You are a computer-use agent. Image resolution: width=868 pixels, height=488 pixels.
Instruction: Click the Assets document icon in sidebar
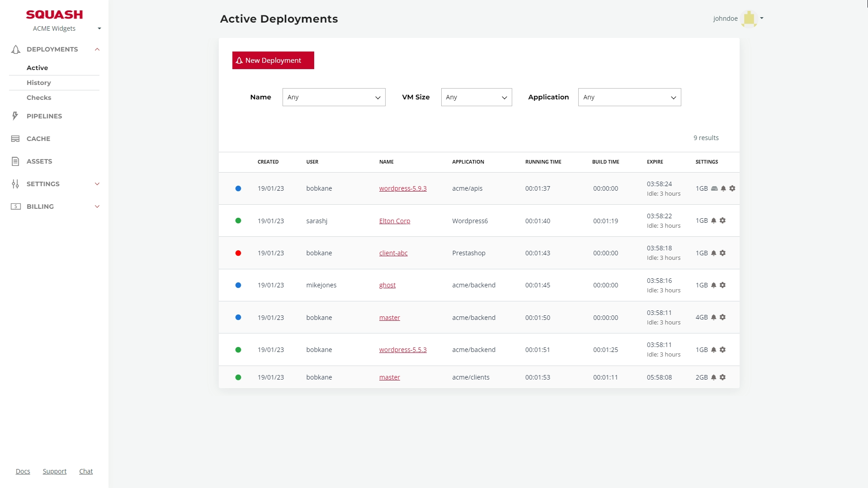tap(15, 161)
